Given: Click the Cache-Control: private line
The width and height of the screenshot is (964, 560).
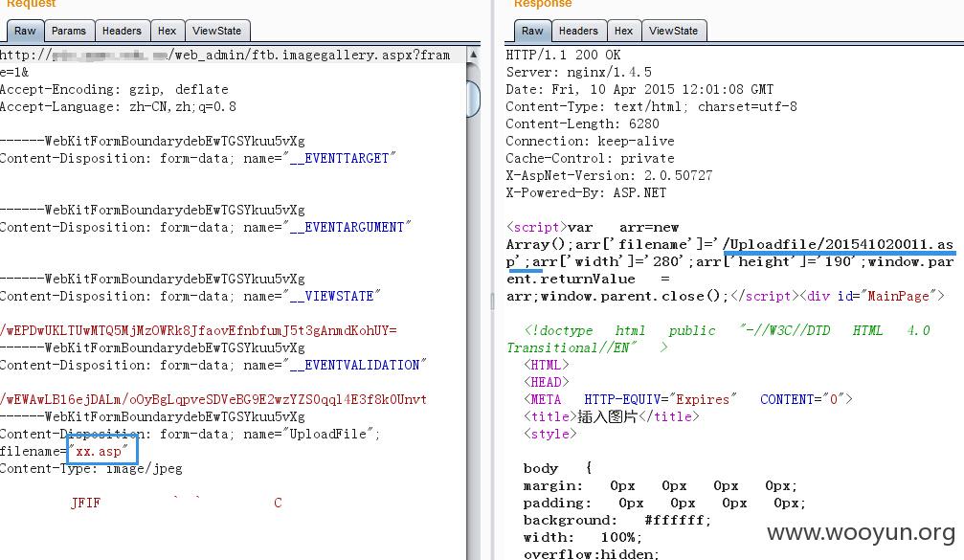Looking at the screenshot, I should coord(590,159).
